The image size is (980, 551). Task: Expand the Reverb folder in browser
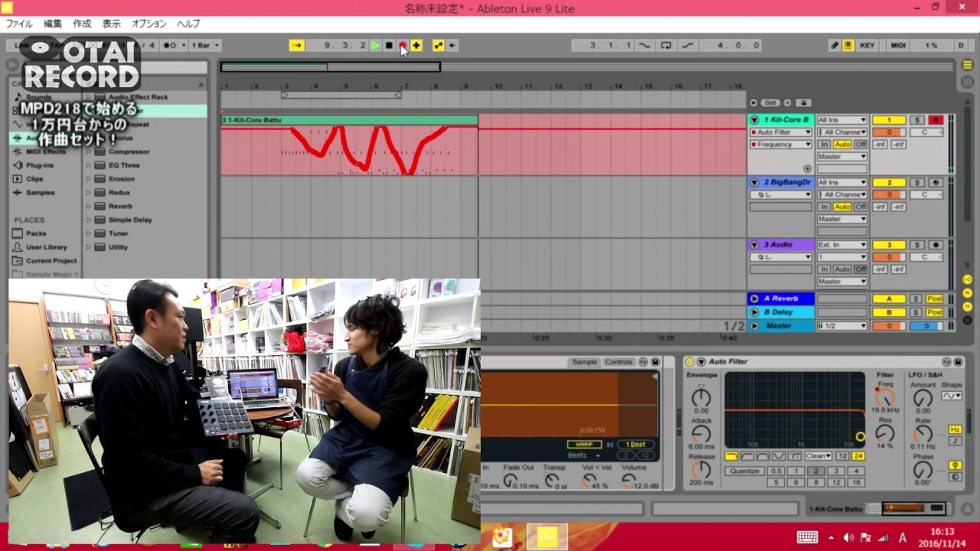[x=89, y=206]
